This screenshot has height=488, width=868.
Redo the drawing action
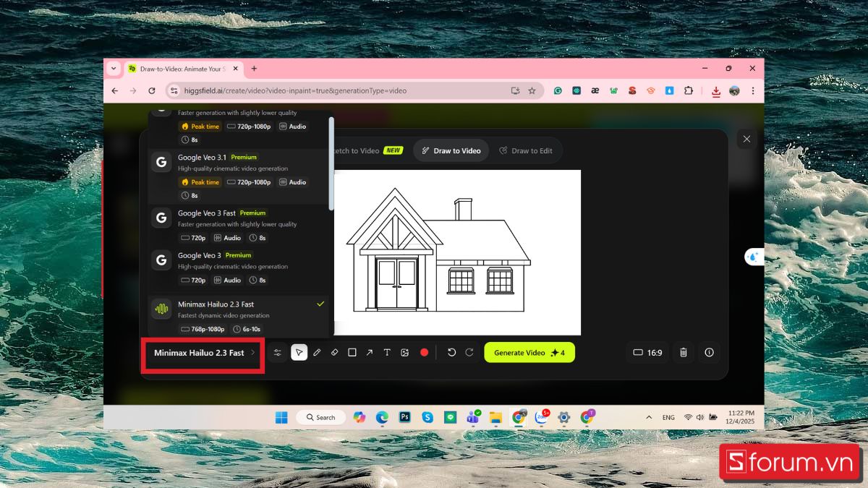click(x=469, y=353)
